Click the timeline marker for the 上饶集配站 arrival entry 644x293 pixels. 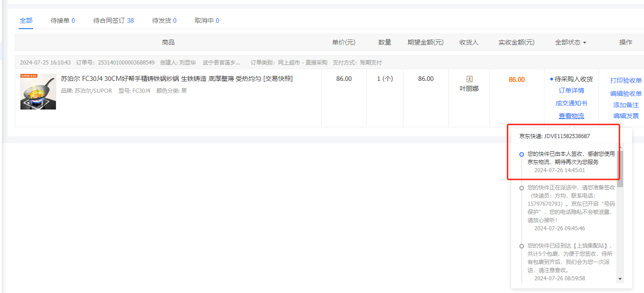[522, 246]
